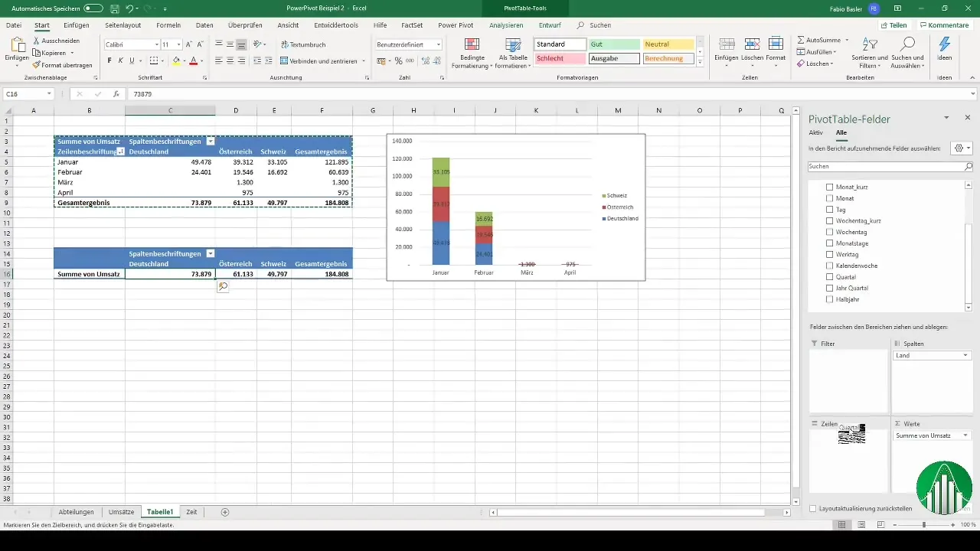Switch to the Analysieren tab

coord(506,25)
